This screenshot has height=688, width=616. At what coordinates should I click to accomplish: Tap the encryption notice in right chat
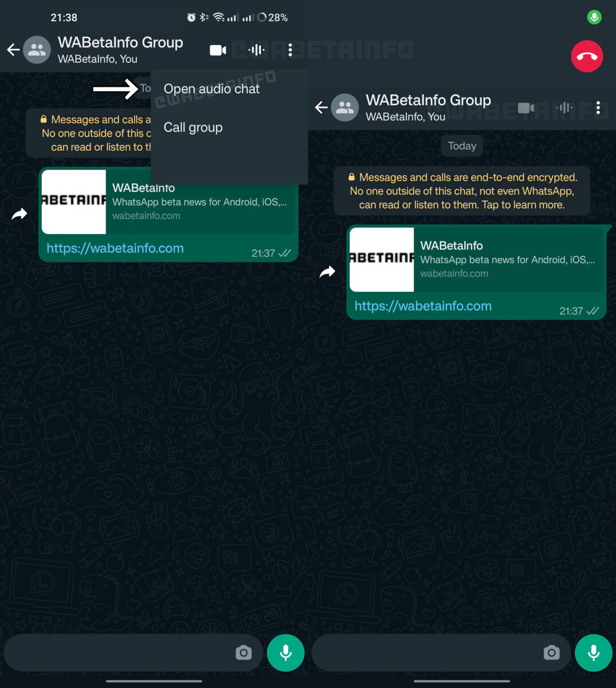click(x=462, y=191)
